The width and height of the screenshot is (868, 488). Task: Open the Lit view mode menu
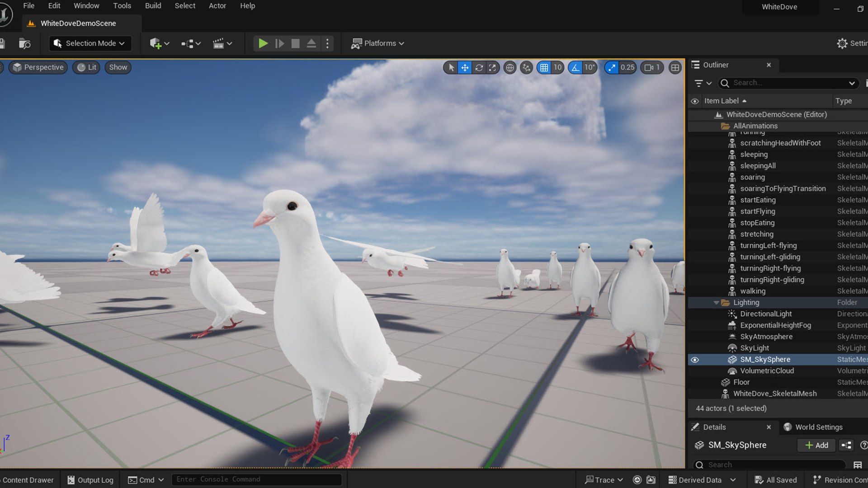tap(86, 67)
